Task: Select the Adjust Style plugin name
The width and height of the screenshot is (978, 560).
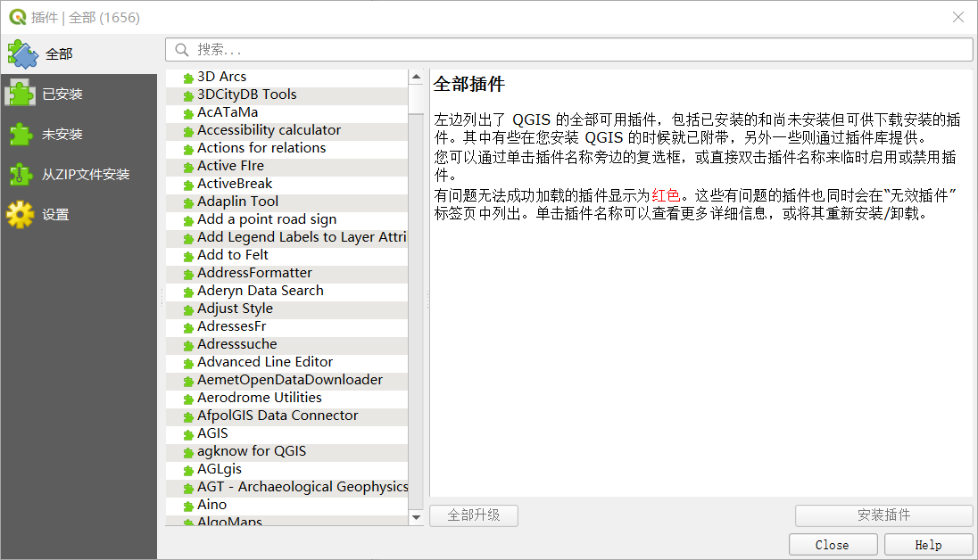Action: (236, 309)
